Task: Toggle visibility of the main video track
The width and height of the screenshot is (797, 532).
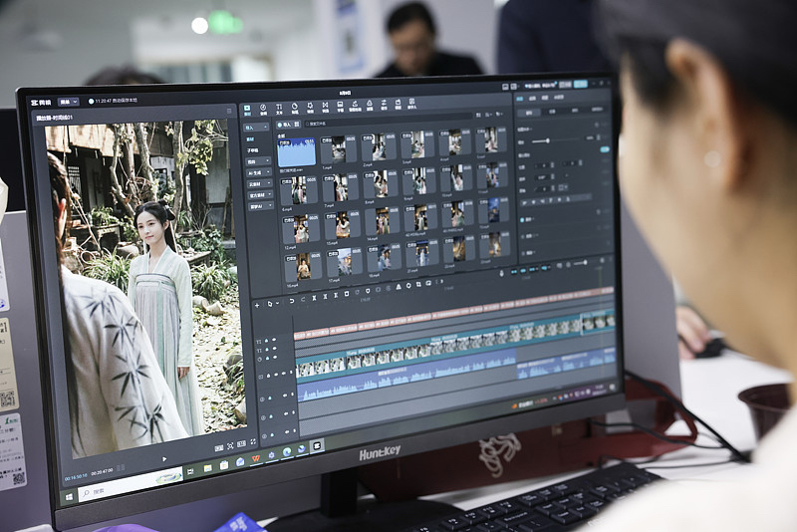Action: tap(276, 375)
